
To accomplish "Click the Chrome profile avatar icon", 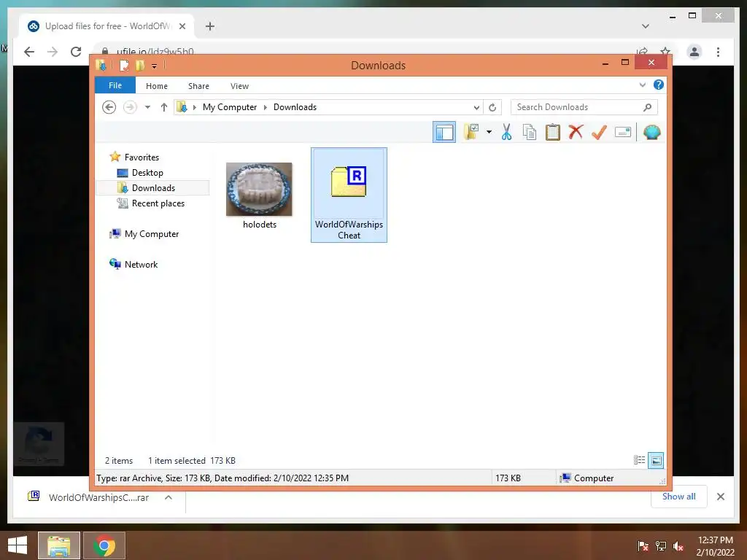I will click(x=694, y=52).
